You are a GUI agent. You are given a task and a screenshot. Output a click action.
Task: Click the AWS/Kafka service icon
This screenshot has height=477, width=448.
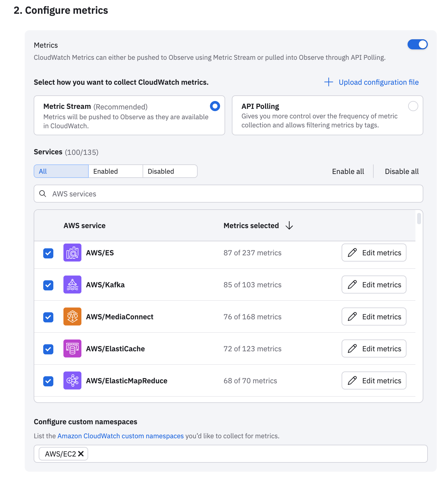pyautogui.click(x=72, y=285)
